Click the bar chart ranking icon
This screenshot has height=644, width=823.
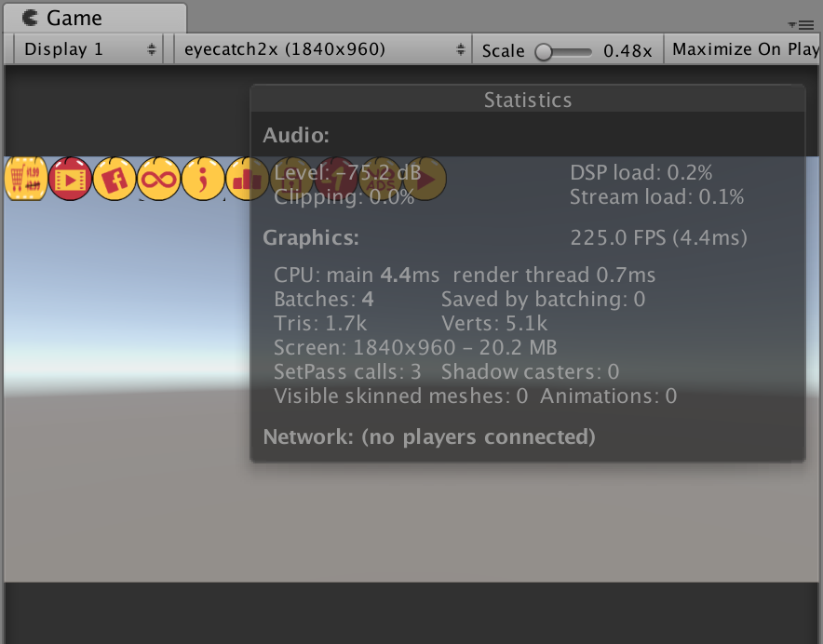pos(247,179)
